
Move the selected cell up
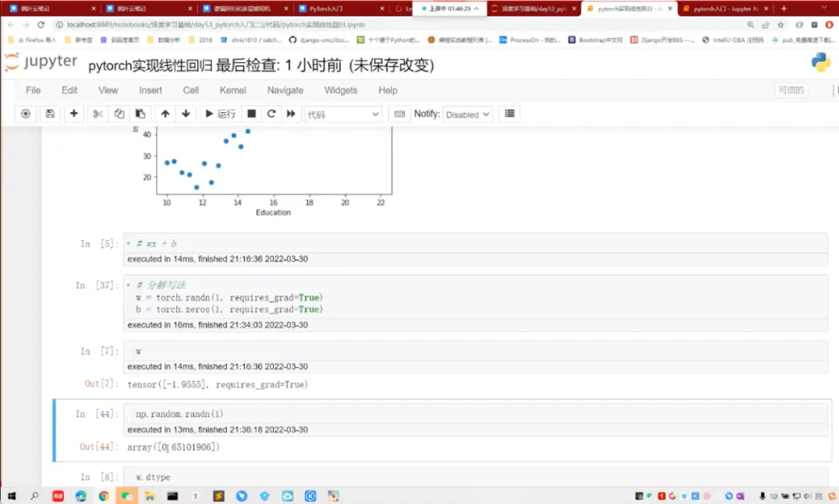(x=165, y=114)
